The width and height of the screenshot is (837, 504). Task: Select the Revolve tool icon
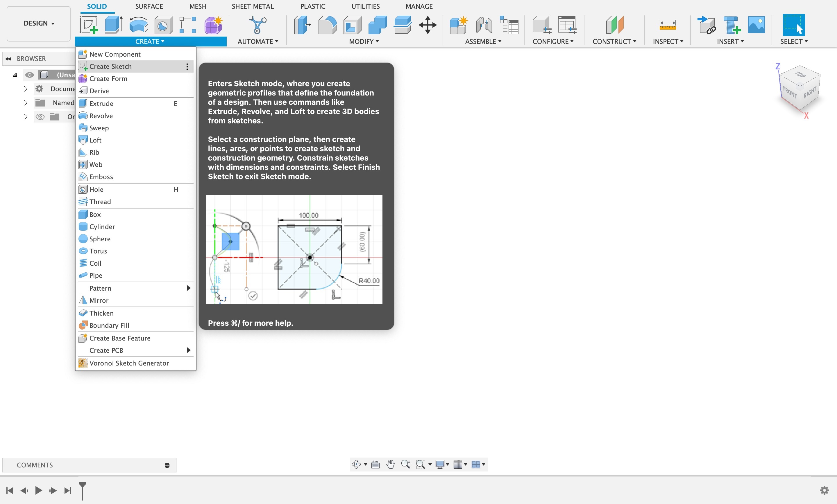pyautogui.click(x=83, y=115)
